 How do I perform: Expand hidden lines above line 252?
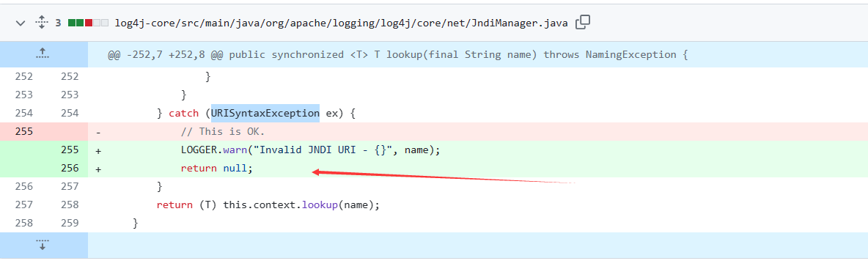tap(43, 54)
